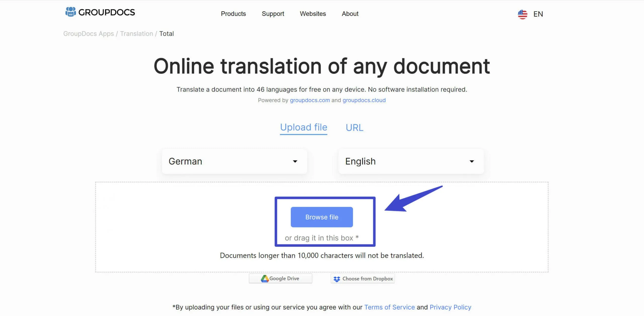644x316 pixels.
Task: Click the Browse file upload icon
Action: (321, 217)
